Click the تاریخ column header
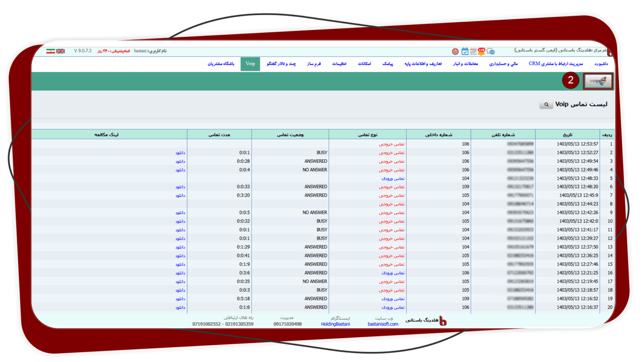Image resolution: width=644 pixels, height=362 pixels. pos(567,134)
